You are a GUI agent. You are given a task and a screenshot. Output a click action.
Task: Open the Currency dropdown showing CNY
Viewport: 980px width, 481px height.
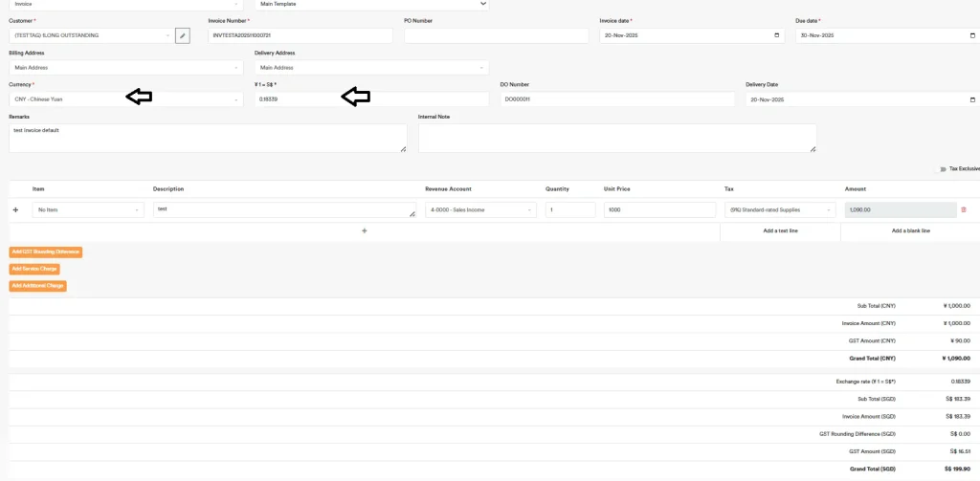pyautogui.click(x=125, y=99)
